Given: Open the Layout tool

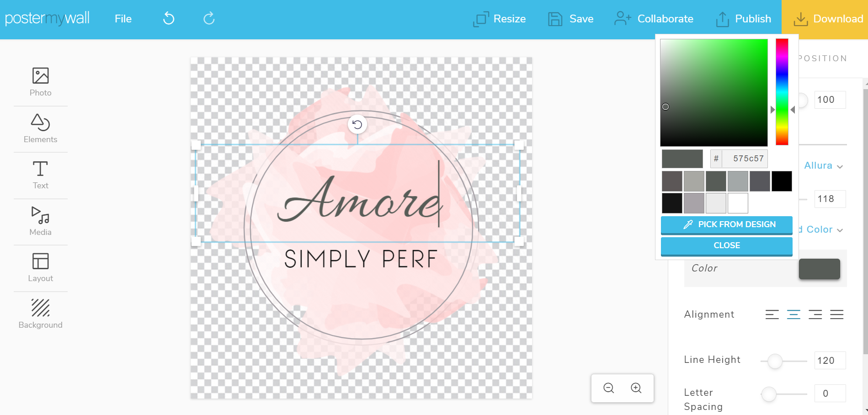Looking at the screenshot, I should pos(40,268).
